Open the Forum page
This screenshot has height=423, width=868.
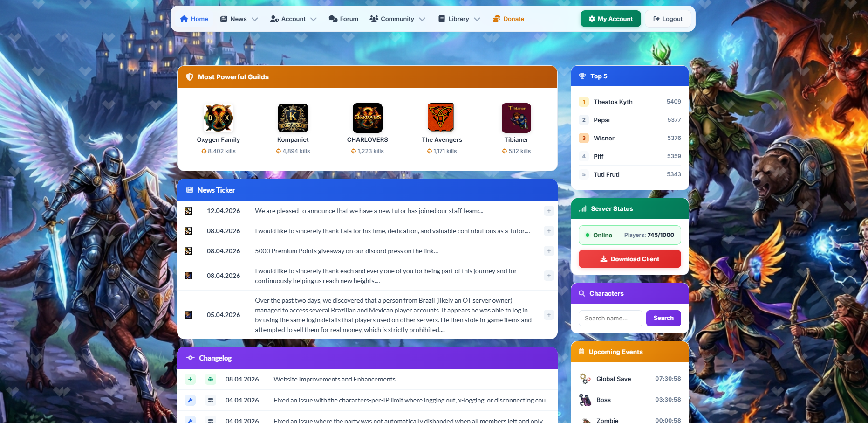point(343,19)
